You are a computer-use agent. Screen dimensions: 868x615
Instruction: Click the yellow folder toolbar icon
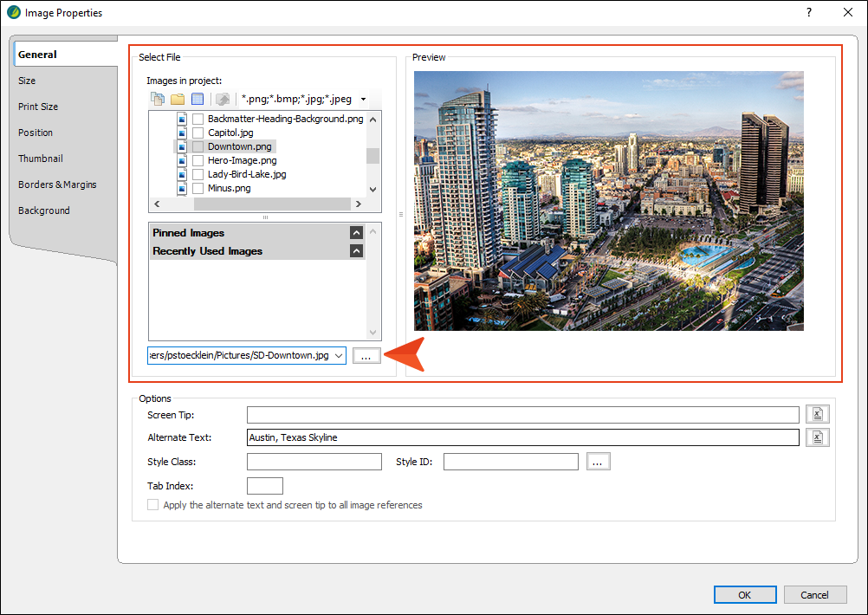[177, 99]
